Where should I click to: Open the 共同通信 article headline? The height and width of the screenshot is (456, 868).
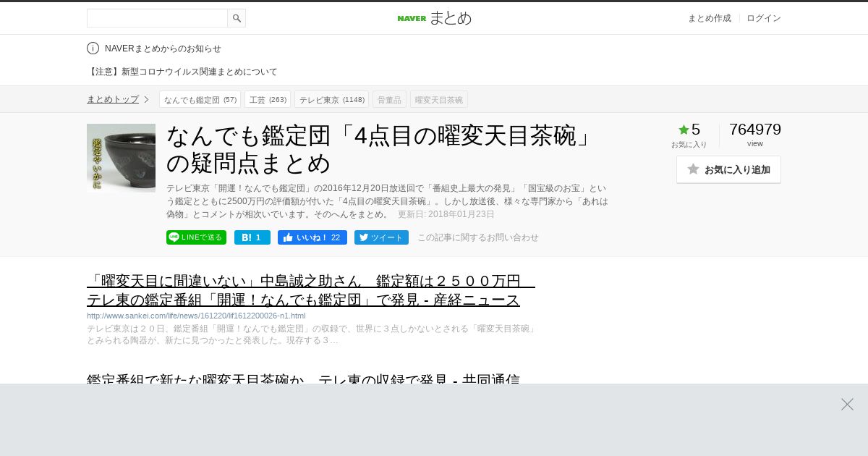303,379
